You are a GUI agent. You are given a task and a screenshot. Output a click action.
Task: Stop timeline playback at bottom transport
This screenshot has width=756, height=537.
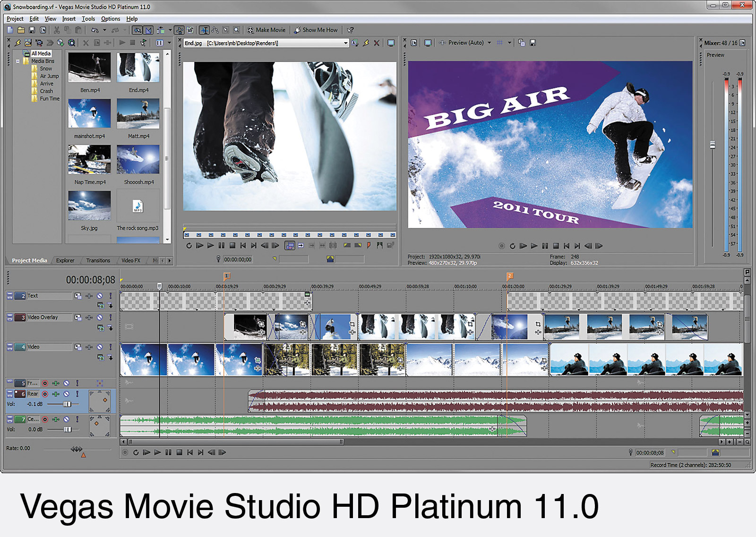pos(179,452)
